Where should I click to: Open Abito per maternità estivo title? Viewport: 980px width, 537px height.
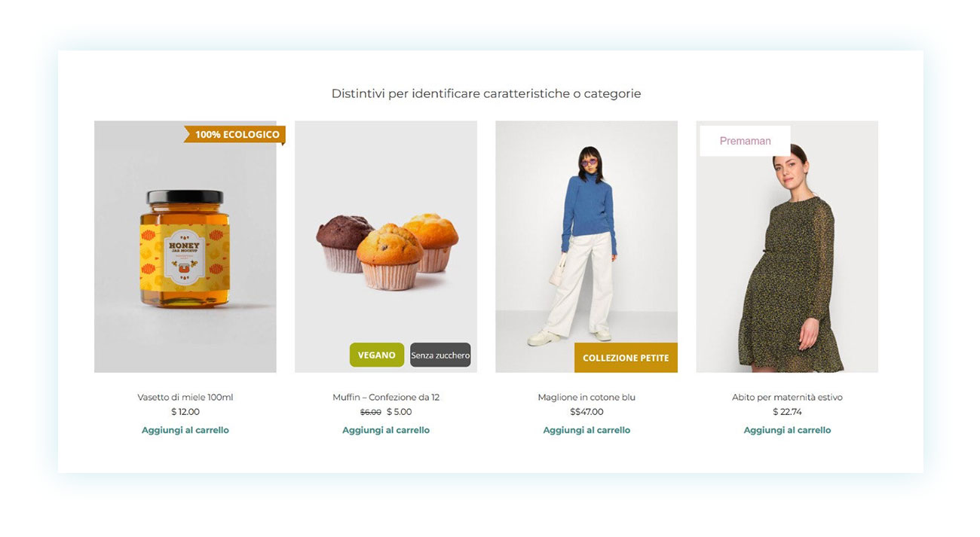pyautogui.click(x=787, y=397)
